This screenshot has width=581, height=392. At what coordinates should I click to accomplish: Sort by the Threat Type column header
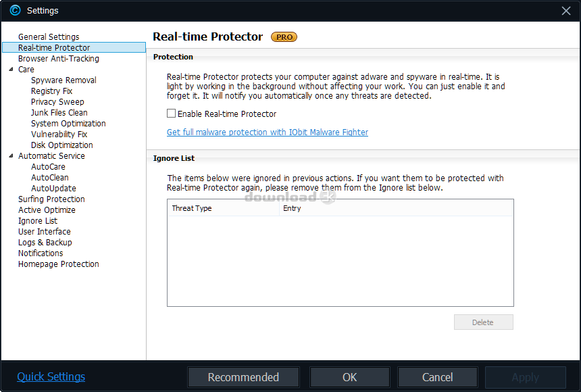(x=224, y=208)
